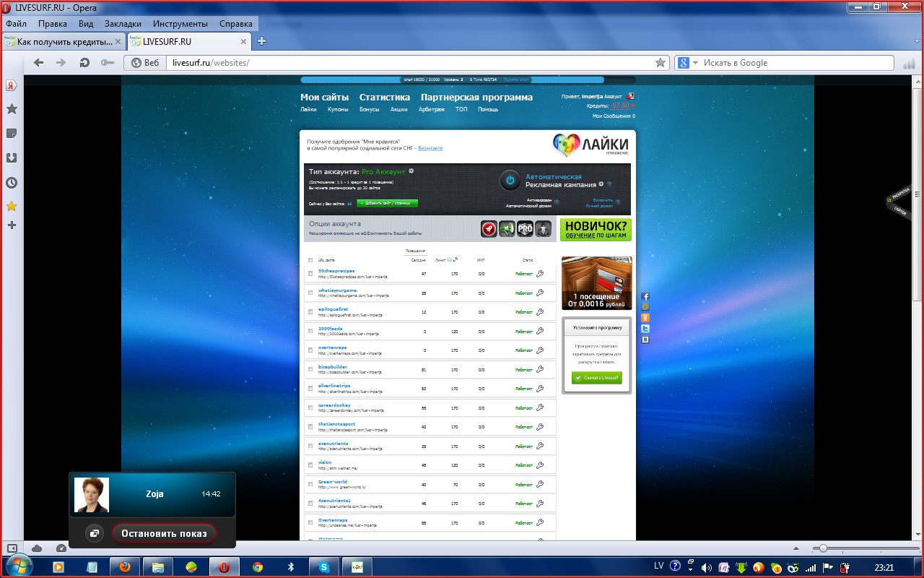Open the Инструменты menu
Image resolution: width=924 pixels, height=578 pixels.
[x=180, y=23]
